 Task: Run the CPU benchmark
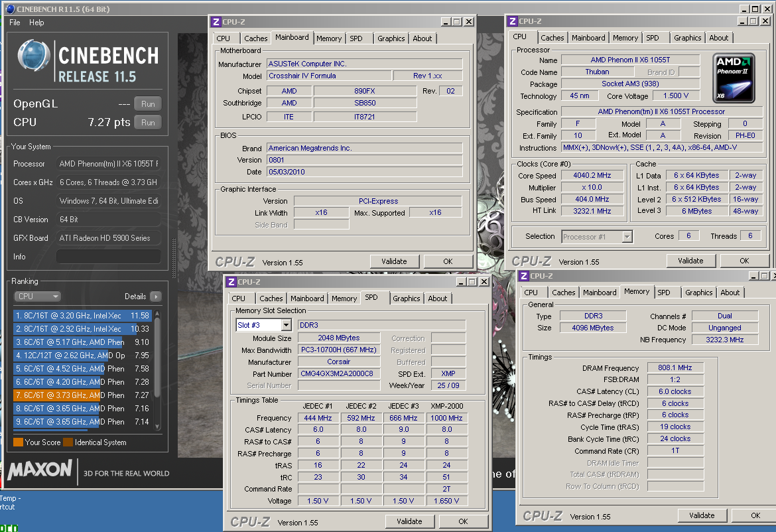click(148, 122)
